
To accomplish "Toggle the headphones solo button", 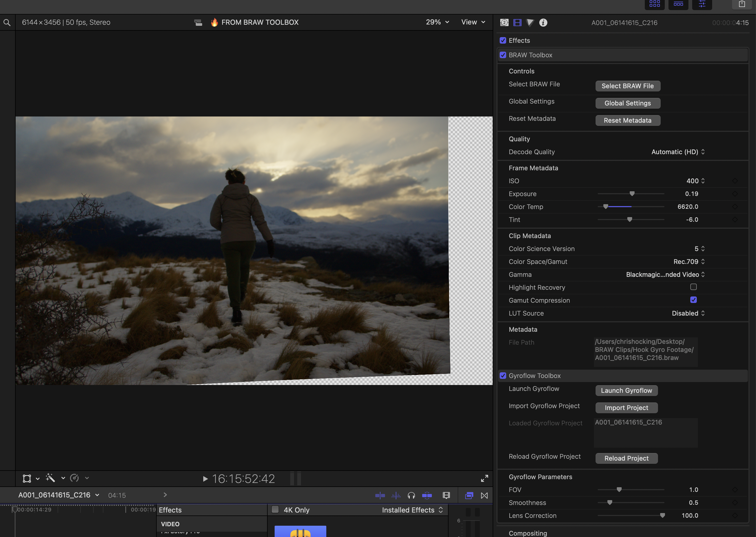I will tap(411, 495).
